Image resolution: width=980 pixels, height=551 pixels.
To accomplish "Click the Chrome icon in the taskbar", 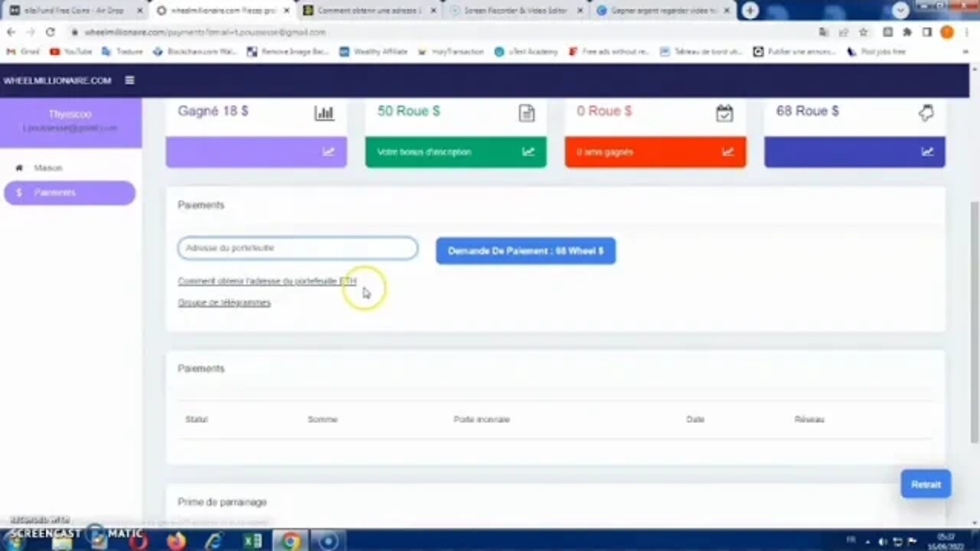I will point(290,541).
